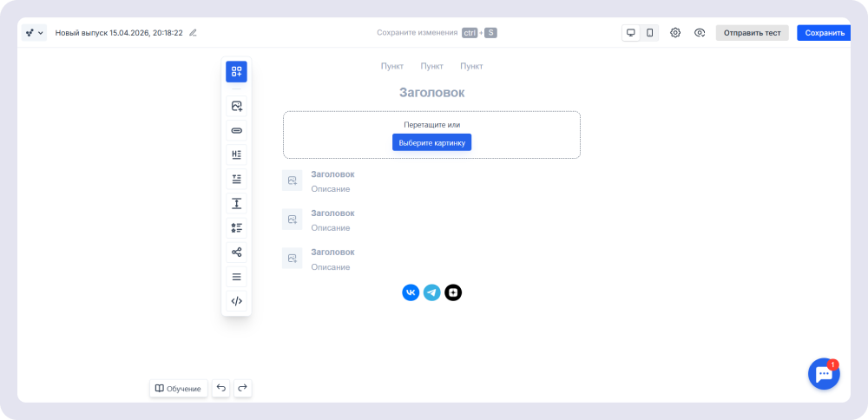Click the issue title Новый выпуск 15.04.2026

119,33
